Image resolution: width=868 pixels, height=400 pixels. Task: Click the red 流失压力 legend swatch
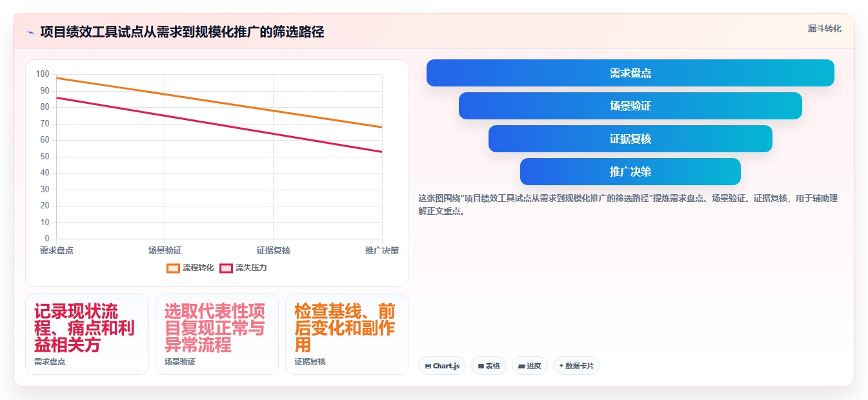click(226, 268)
